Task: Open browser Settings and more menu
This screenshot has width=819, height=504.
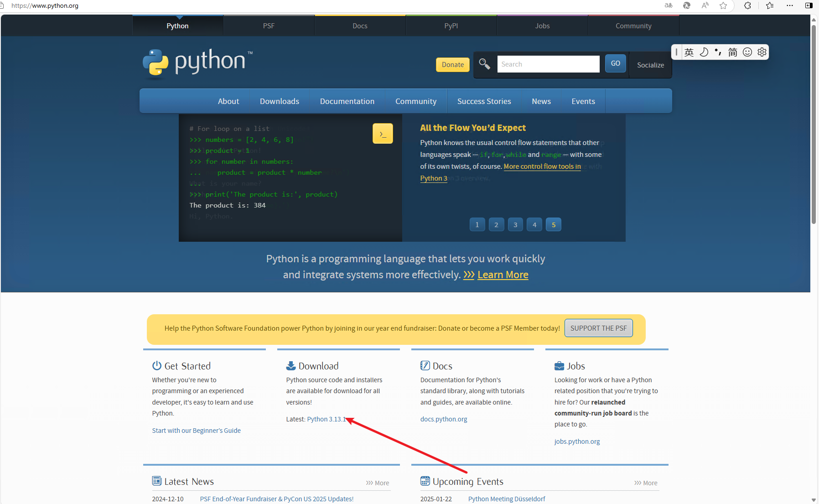Action: [790, 5]
